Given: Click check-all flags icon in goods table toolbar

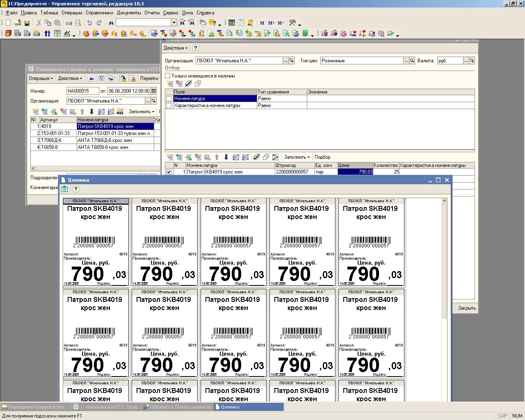Looking at the screenshot, I should tap(257, 157).
